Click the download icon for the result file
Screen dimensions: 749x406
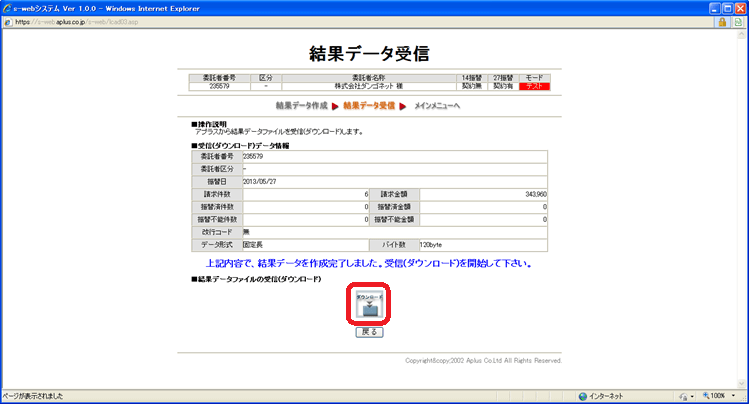tap(369, 304)
